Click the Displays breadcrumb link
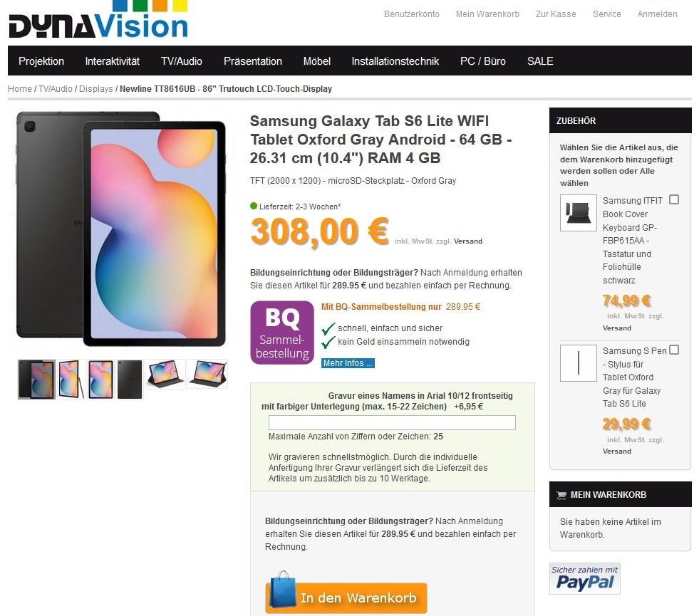The height and width of the screenshot is (616, 699). tap(96, 88)
